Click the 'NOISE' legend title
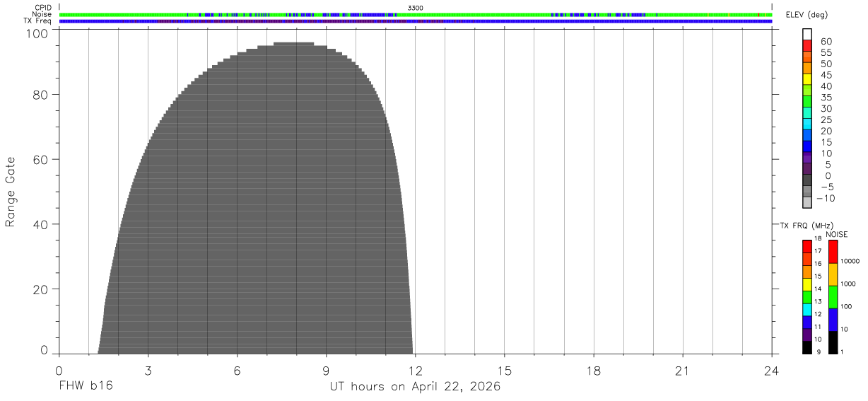The height and width of the screenshot is (401, 868). (837, 234)
